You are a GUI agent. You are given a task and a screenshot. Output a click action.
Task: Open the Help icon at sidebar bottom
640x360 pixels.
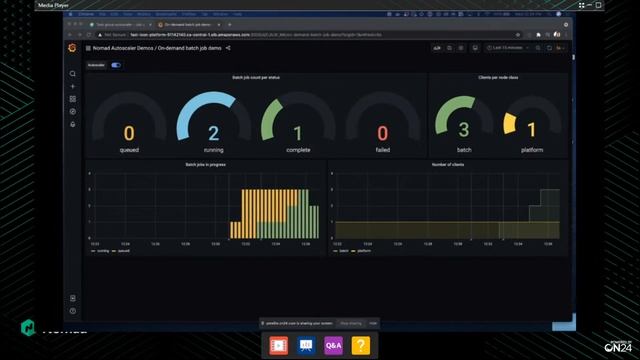(x=73, y=311)
